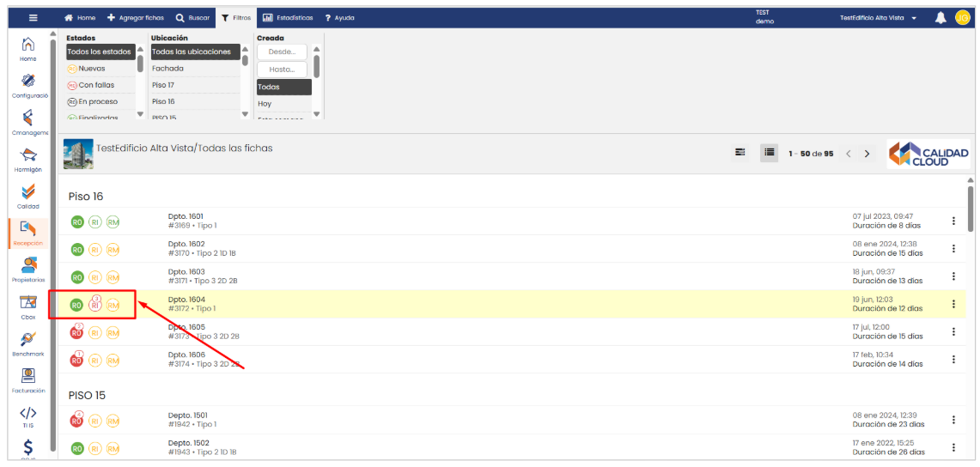
Task: Open the Benchmark module in the sidebar
Action: 28,343
